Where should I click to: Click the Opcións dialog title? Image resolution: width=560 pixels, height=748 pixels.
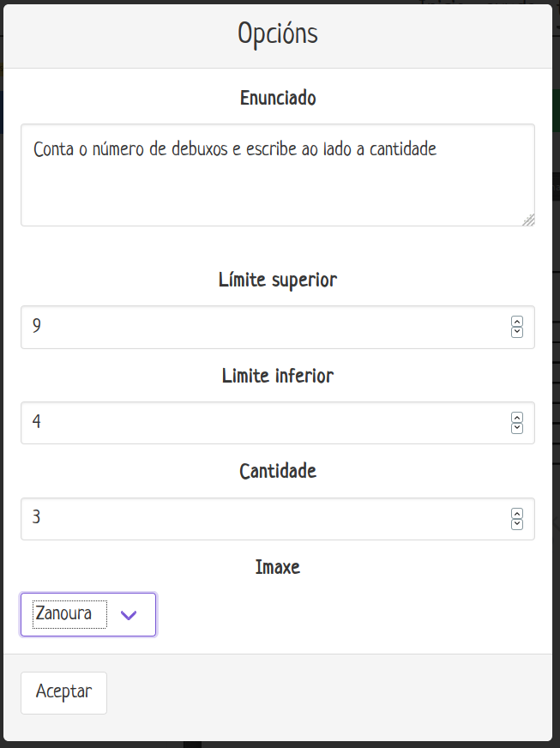click(278, 33)
